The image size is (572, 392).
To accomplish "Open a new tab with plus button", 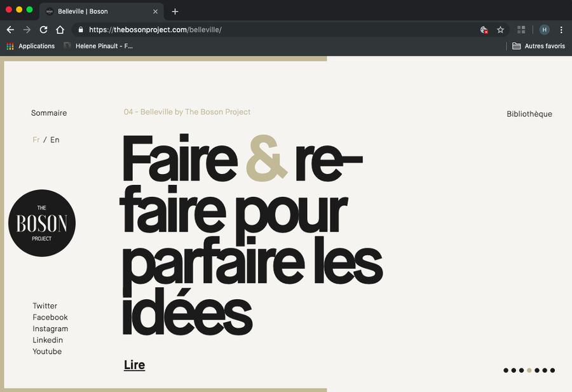I will pyautogui.click(x=175, y=11).
